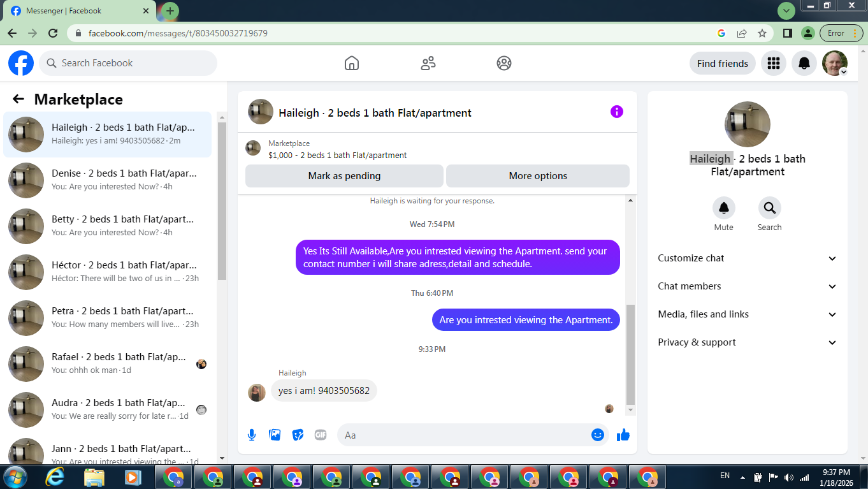Search in conversation magnifier icon
868x489 pixels.
769,208
